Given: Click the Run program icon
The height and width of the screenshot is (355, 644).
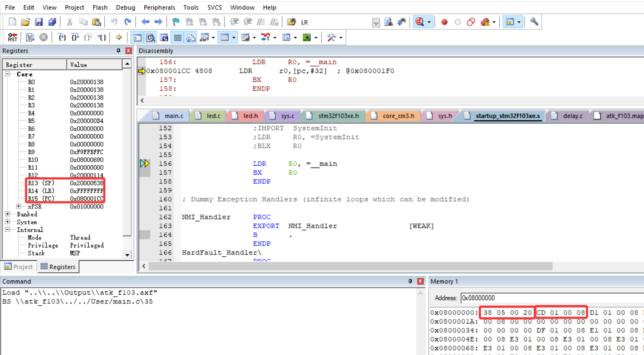Looking at the screenshot, I should click(30, 37).
